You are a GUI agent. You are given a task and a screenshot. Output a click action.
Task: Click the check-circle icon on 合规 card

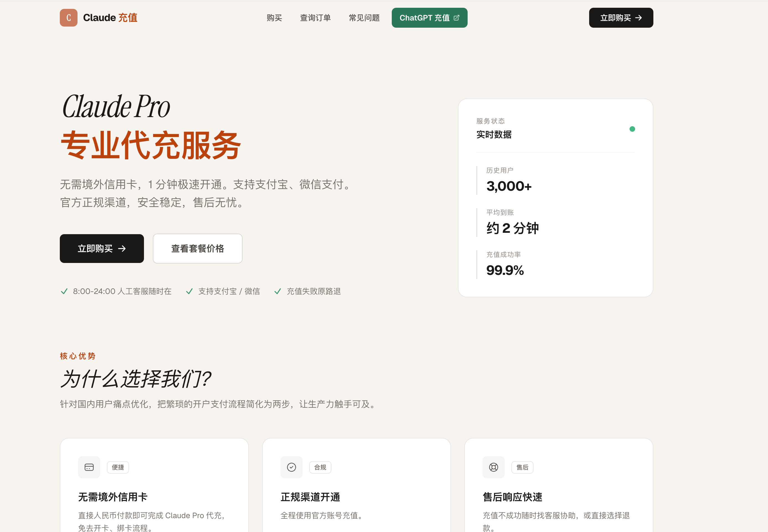click(291, 467)
